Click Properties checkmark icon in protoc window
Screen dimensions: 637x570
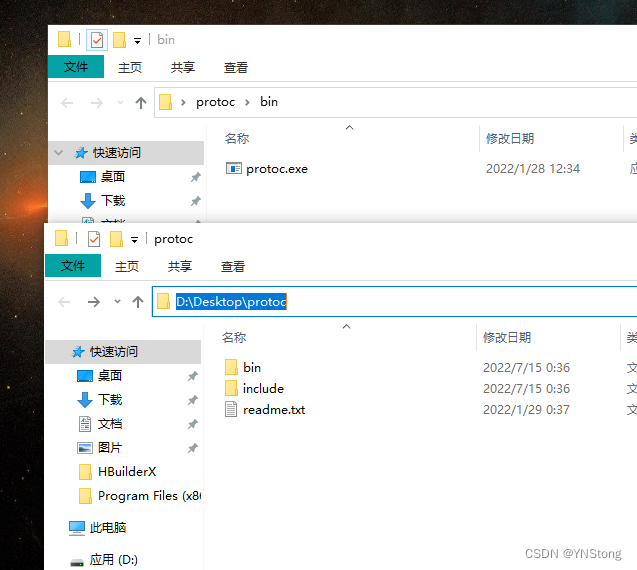[x=94, y=239]
